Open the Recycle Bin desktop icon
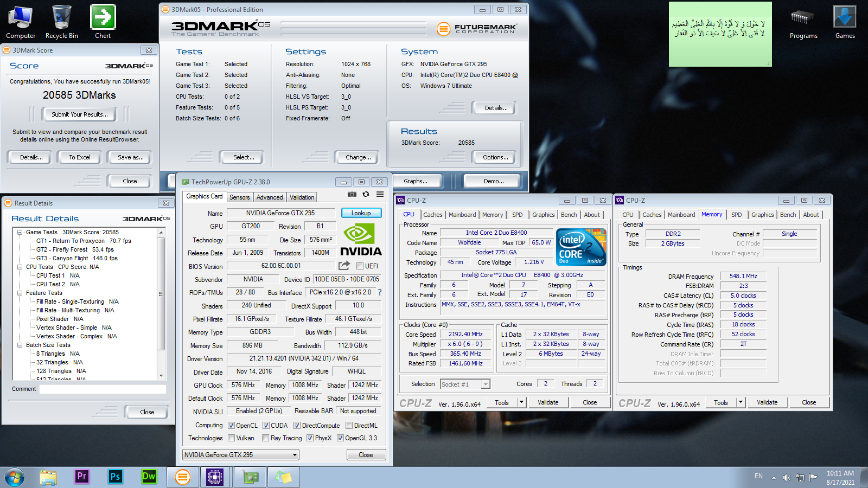 (x=62, y=22)
